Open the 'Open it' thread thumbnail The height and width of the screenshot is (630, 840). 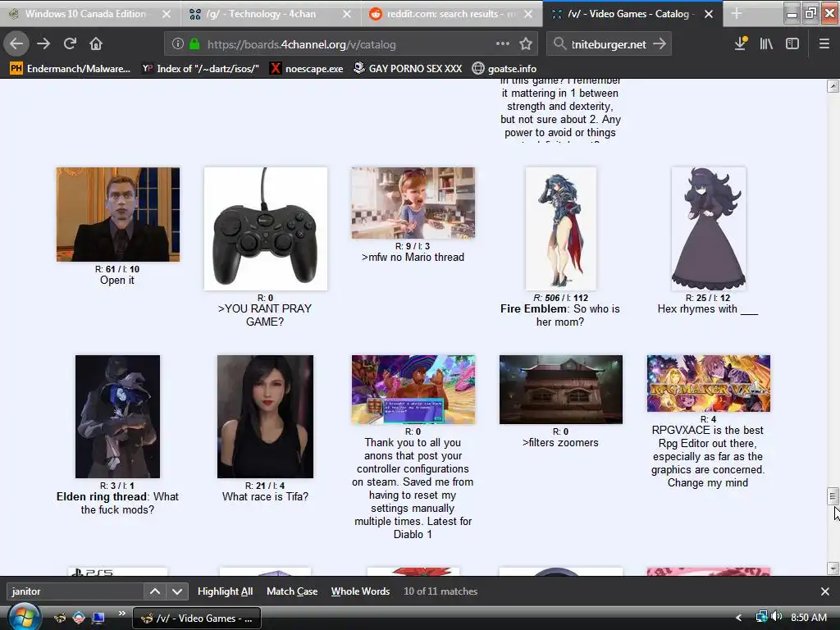118,214
